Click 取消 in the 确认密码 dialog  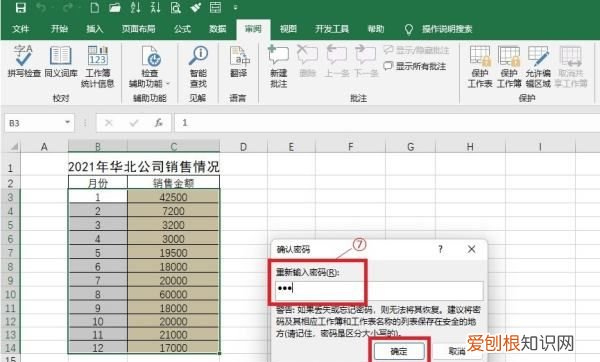coord(457,351)
